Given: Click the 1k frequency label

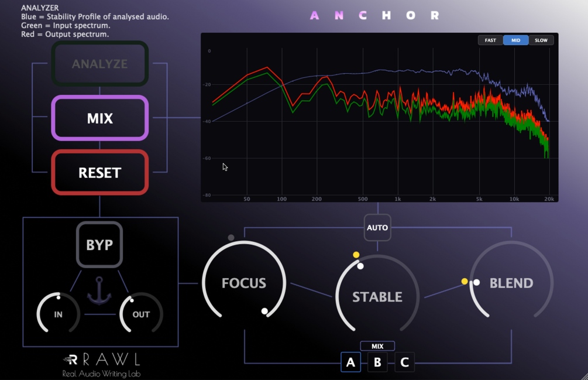Looking at the screenshot, I should [397, 199].
